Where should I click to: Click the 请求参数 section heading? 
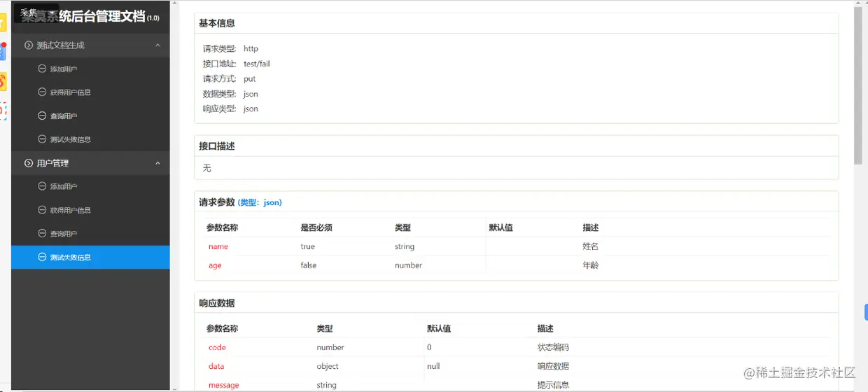click(217, 202)
